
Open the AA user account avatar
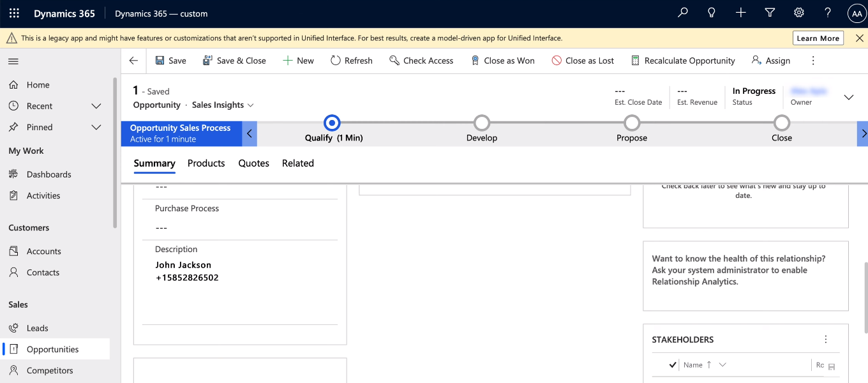tap(857, 13)
